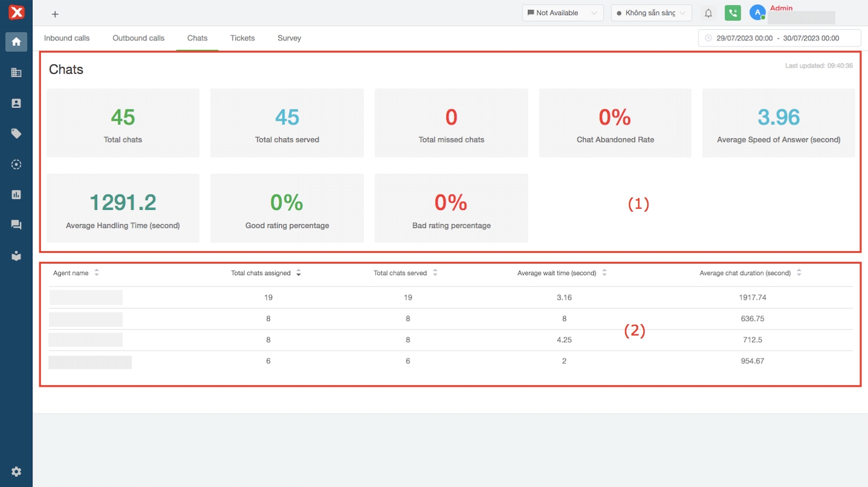Sort by Total chats assigned column
Screen dimensions: 868x487
298,273
